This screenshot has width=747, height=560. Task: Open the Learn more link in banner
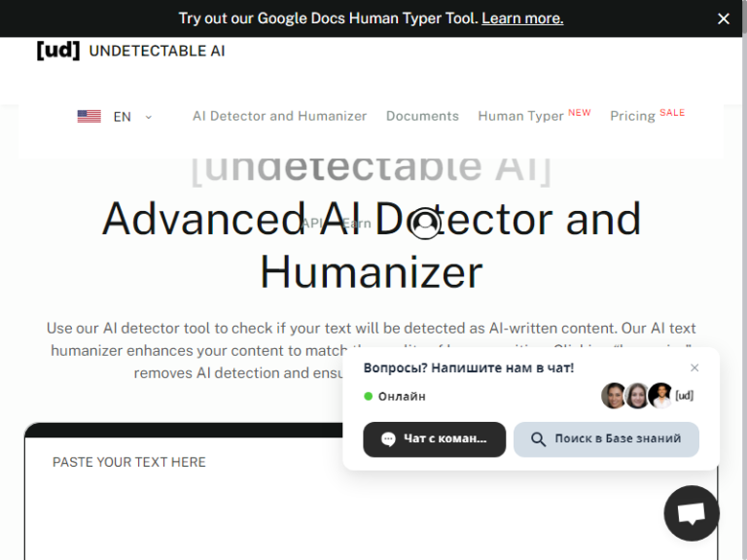coord(522,18)
